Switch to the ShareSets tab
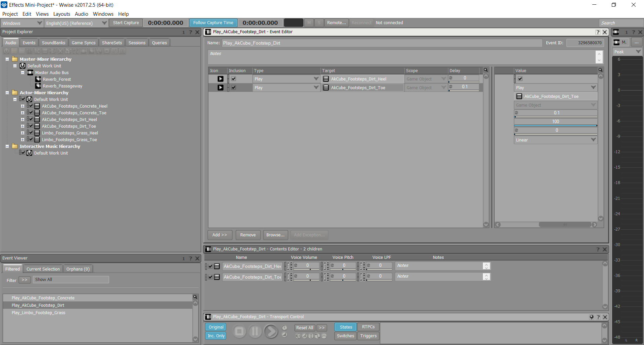The width and height of the screenshot is (644, 345). 112,43
